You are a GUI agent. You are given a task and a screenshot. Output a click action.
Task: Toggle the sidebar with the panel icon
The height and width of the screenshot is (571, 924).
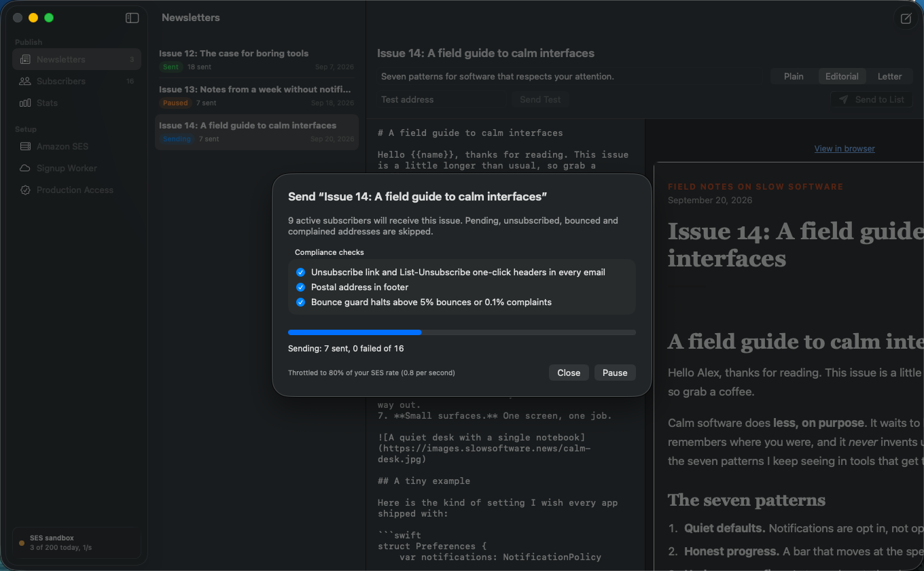(132, 18)
